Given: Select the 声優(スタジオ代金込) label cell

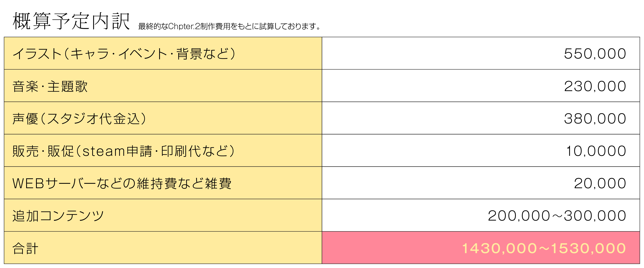Looking at the screenshot, I should tap(79, 119).
